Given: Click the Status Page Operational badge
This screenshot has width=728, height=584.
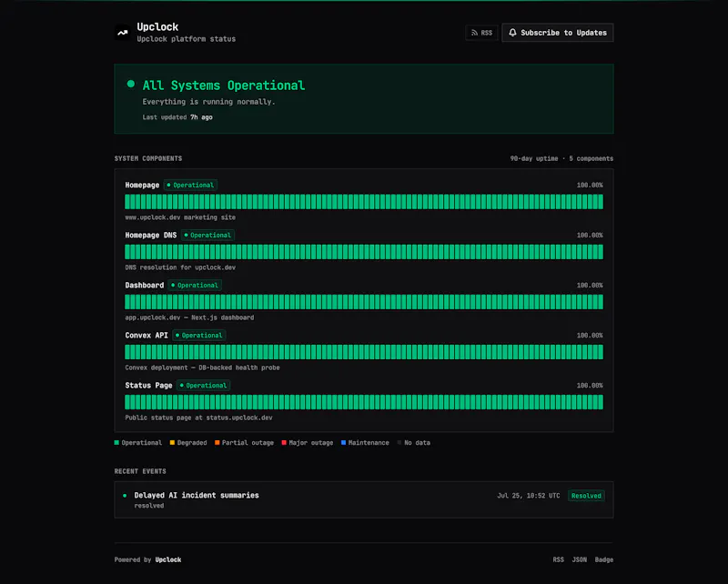Looking at the screenshot, I should coord(203,386).
